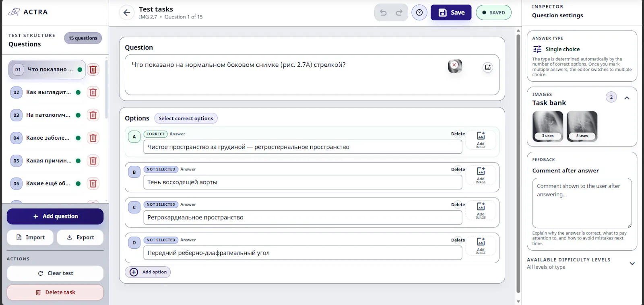Click scrollbar down arrow in editor

click(x=518, y=301)
